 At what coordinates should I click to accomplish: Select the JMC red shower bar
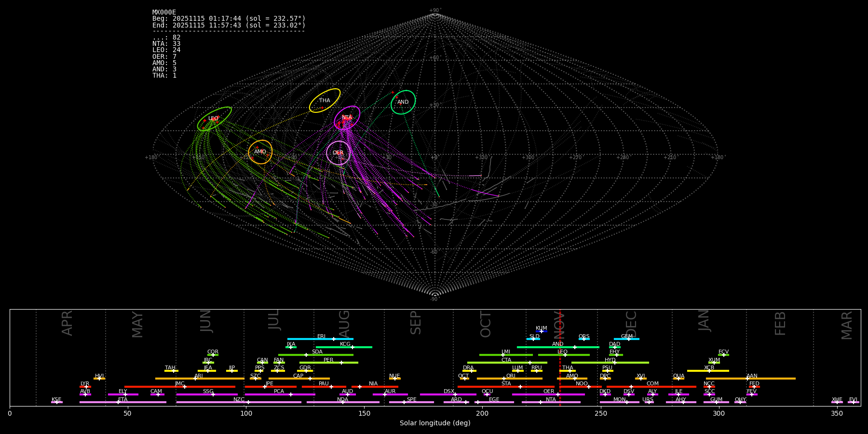(180, 387)
